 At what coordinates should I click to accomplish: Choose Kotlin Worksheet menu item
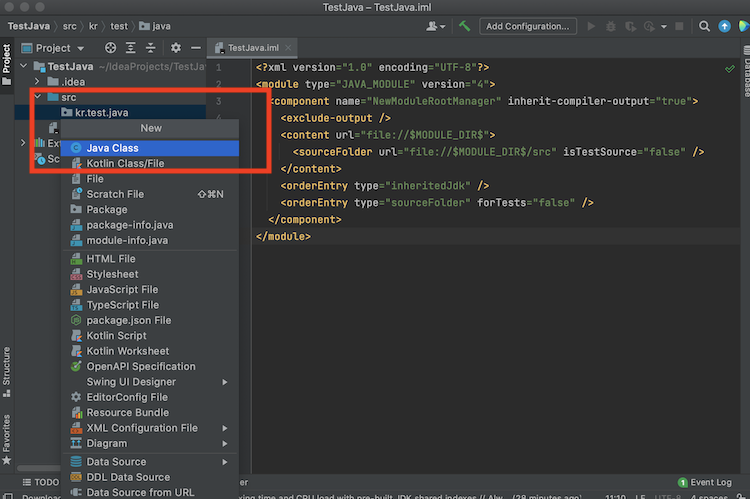[x=150, y=351]
